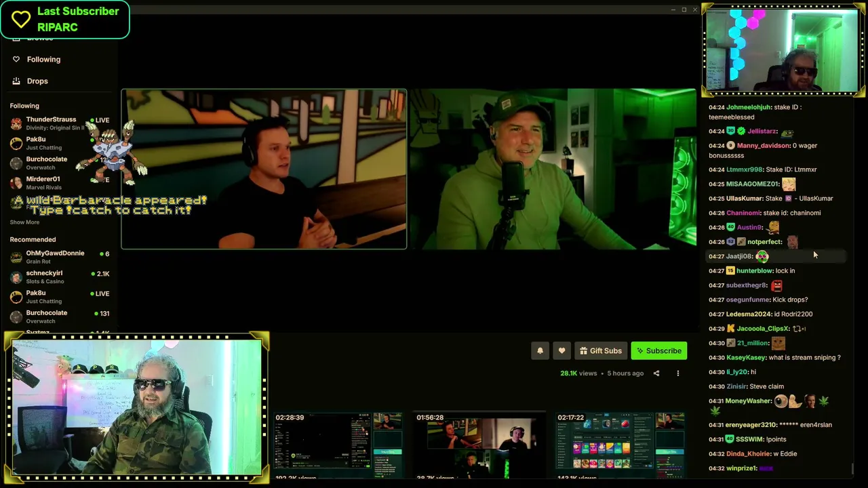Screen dimensions: 868x488
Task: Click username notperfect in chat
Action: click(x=765, y=242)
